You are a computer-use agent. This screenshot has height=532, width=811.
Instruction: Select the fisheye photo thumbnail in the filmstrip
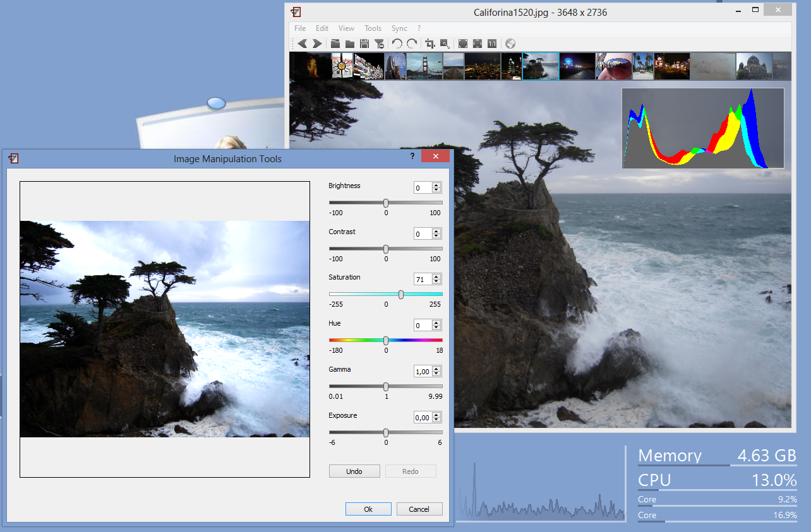coord(613,66)
